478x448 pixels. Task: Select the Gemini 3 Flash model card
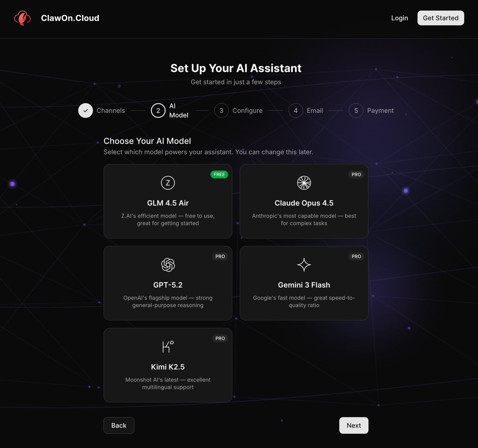[x=304, y=283]
